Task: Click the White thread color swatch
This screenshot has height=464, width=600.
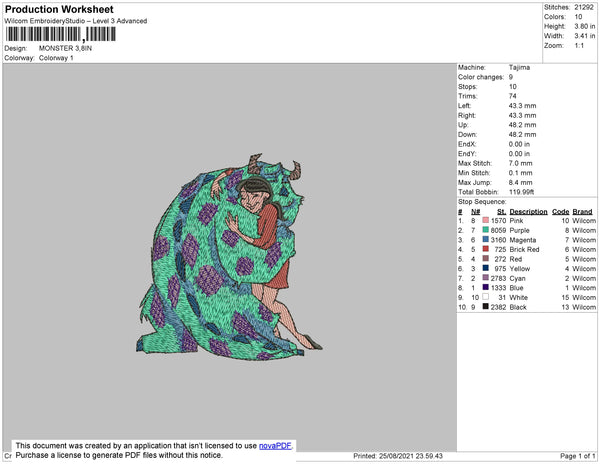Action: tap(486, 297)
